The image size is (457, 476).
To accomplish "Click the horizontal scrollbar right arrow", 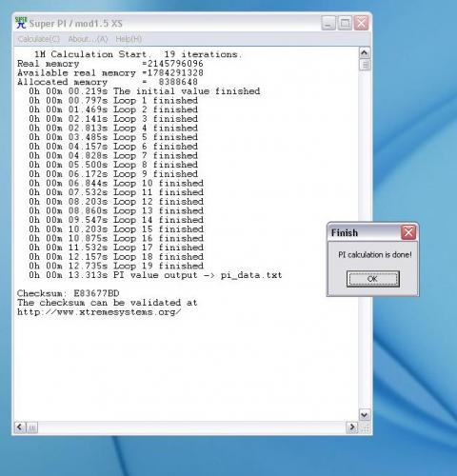I will point(352,427).
